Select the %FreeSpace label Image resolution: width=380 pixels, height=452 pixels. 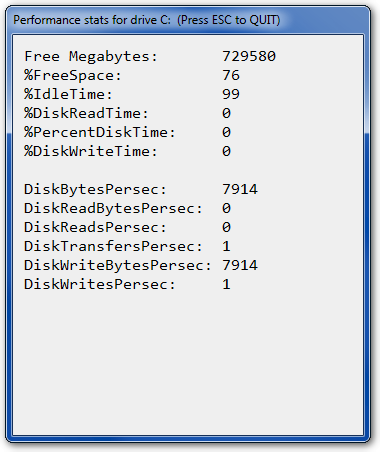tap(73, 75)
